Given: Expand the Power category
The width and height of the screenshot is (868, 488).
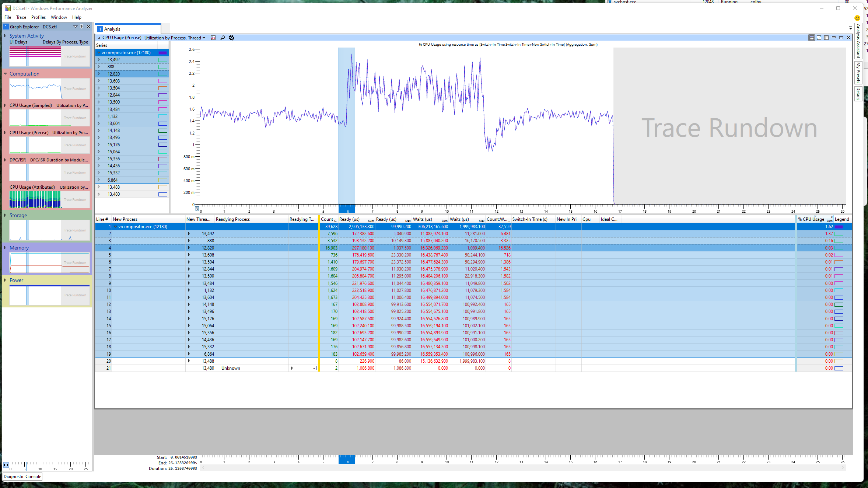Looking at the screenshot, I should (x=5, y=280).
